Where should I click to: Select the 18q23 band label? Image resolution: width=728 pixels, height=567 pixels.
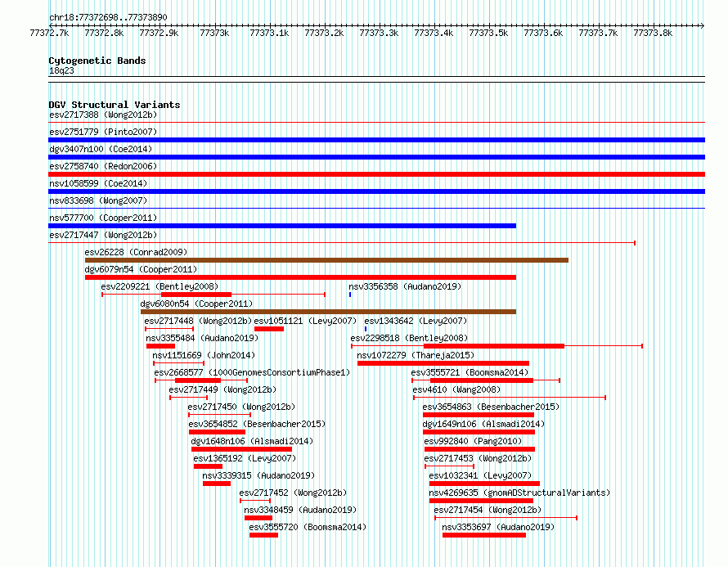(x=61, y=70)
